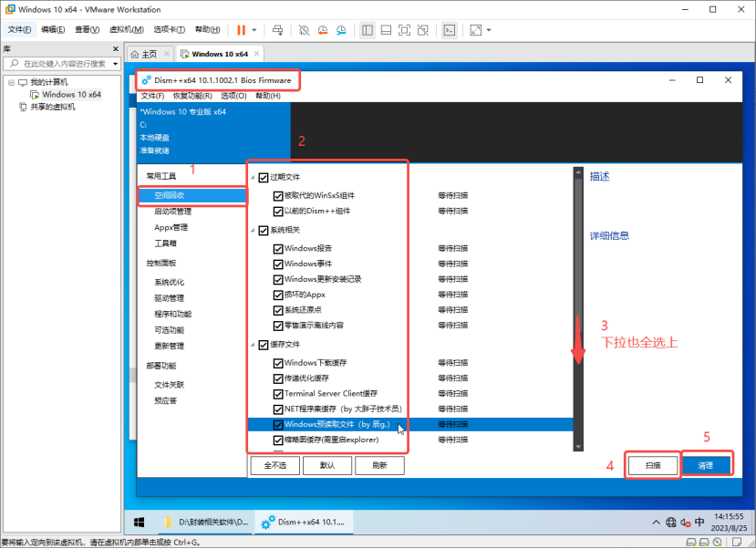Toggle the thumbnail bar view icon
756x549 pixels.
pyautogui.click(x=386, y=30)
